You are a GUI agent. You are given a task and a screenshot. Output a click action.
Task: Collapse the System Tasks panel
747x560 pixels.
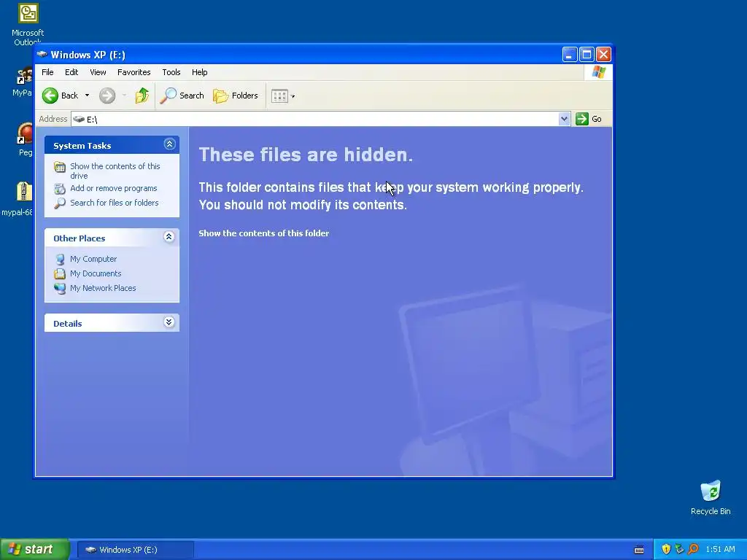(169, 144)
